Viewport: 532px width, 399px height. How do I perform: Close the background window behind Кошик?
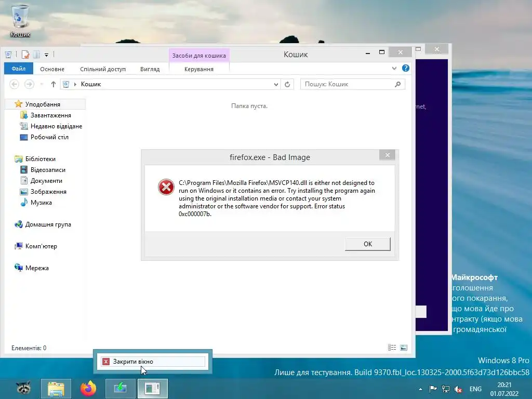(436, 49)
